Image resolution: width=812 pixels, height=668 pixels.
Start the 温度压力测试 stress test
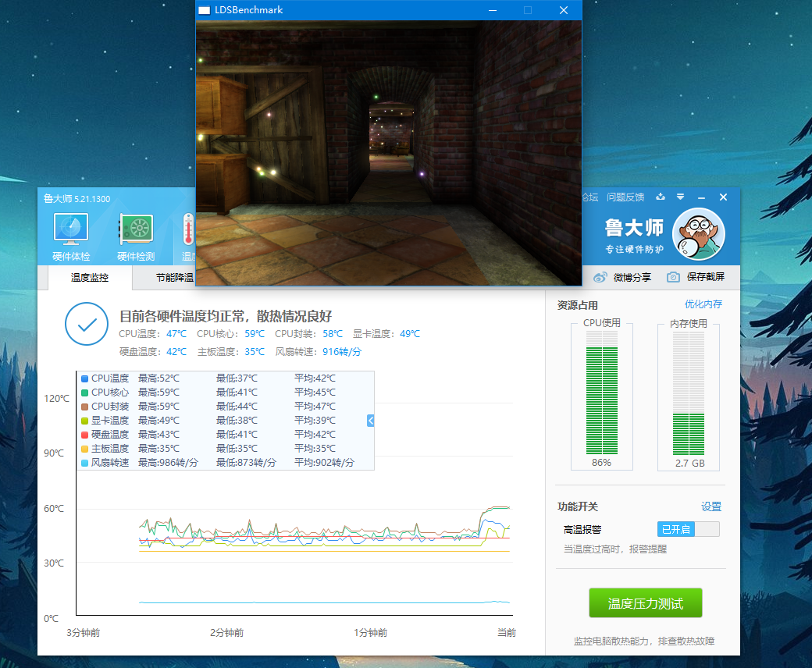point(645,603)
